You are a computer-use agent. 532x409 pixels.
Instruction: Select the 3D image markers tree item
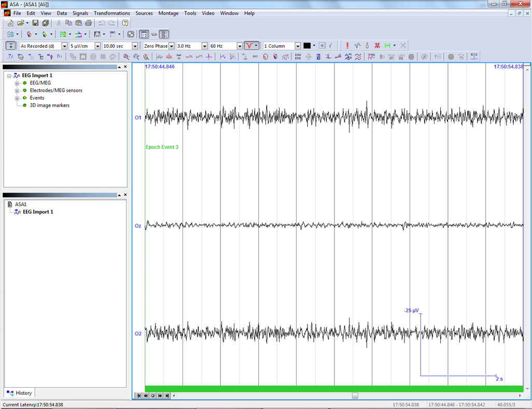[50, 105]
